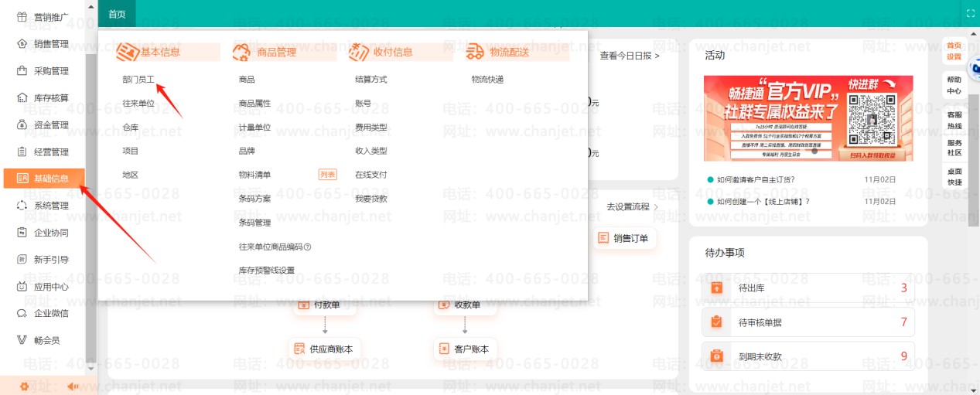Open link 如何创建一个【线上店铺】？

click(x=763, y=202)
